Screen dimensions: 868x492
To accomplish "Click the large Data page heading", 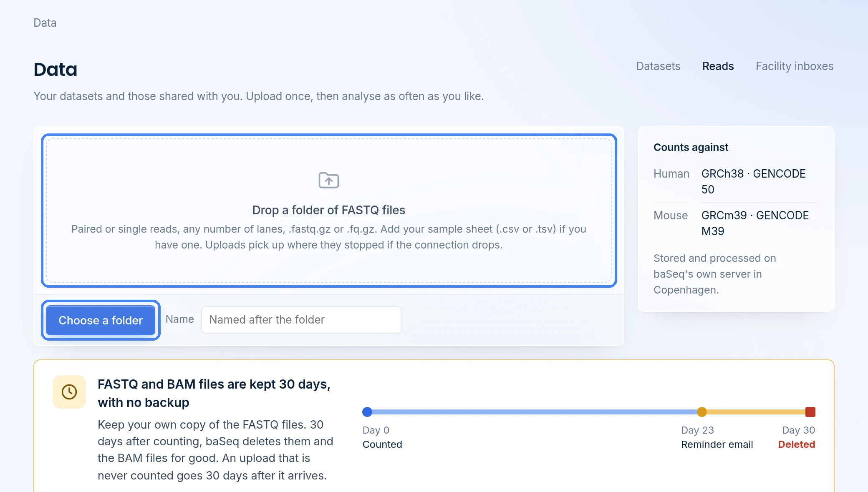I will pyautogui.click(x=56, y=69).
